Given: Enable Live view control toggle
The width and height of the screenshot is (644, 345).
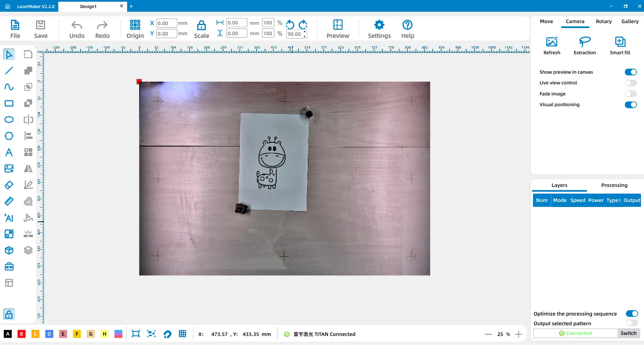Looking at the screenshot, I should pyautogui.click(x=631, y=83).
